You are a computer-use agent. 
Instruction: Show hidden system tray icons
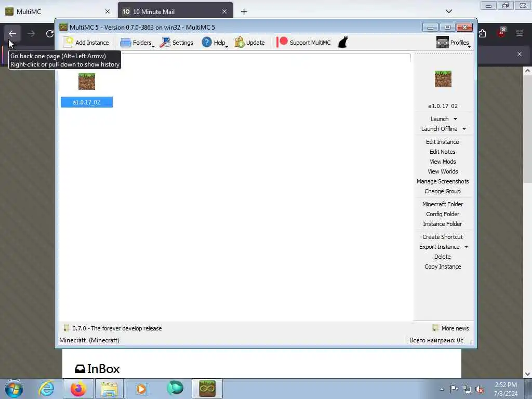[x=442, y=390]
